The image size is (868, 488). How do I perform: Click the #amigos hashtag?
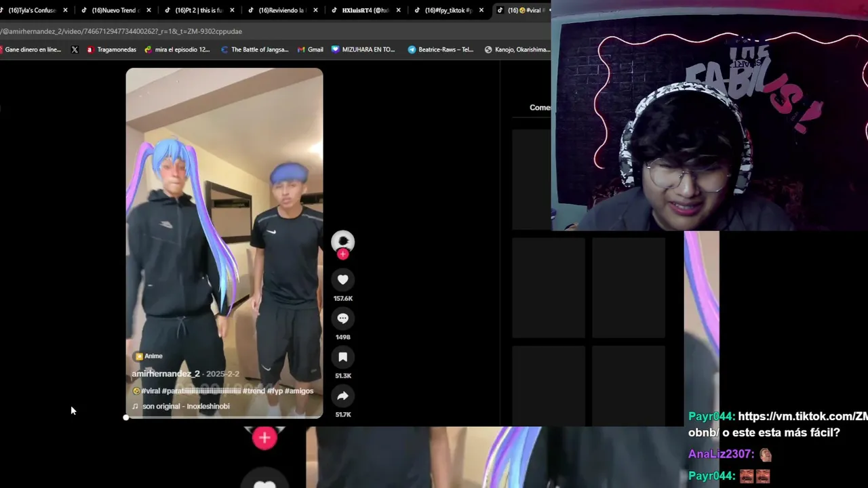coord(299,391)
